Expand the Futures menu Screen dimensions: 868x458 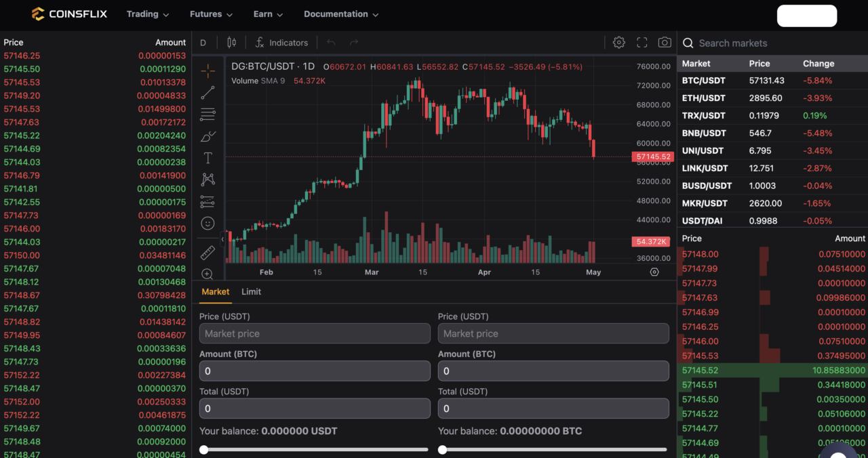(211, 14)
